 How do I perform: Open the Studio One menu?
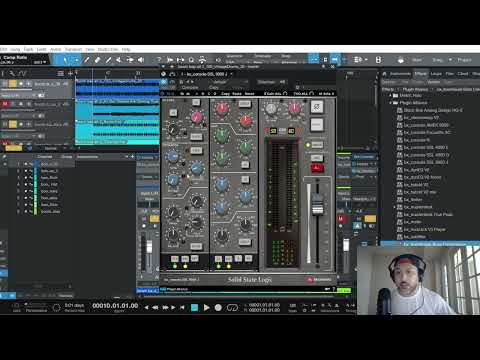pos(108,49)
